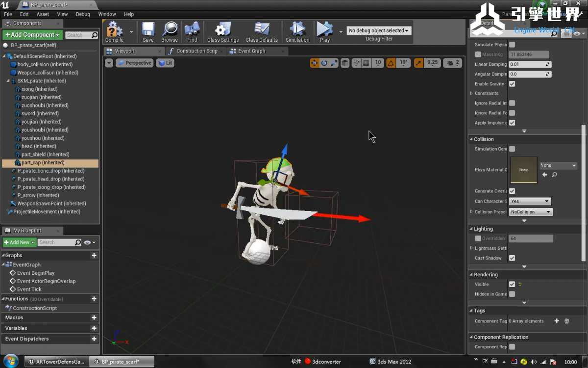Toggle the Enable Gravity checkbox

coord(512,84)
